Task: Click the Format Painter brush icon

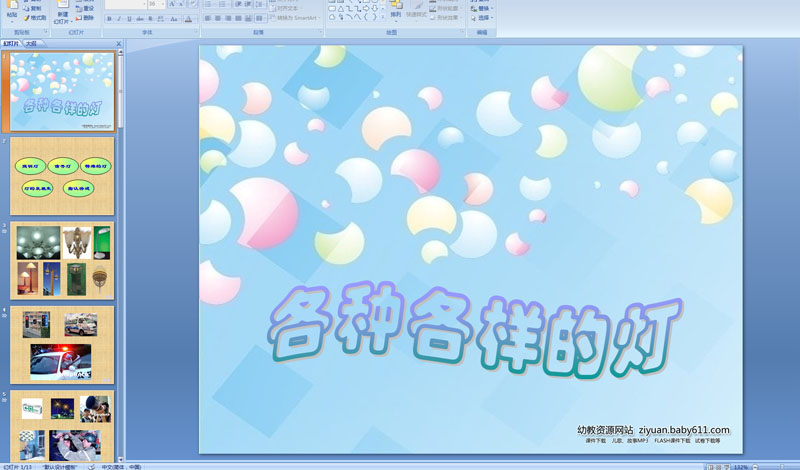Action: 28,18
